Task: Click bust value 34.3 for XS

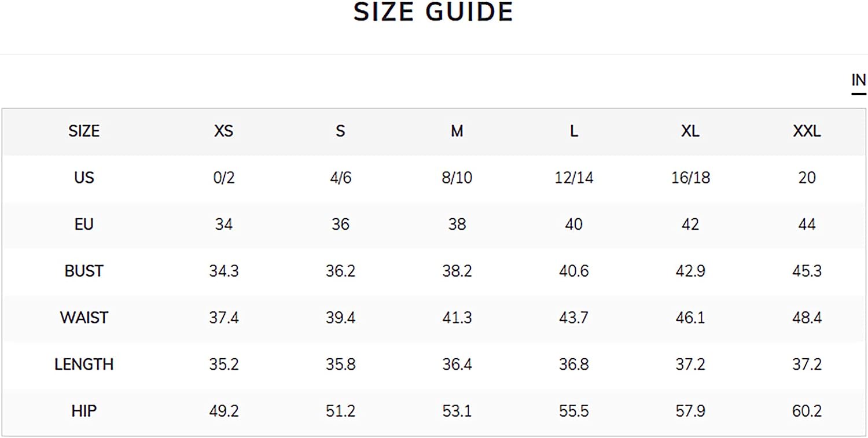Action: pyautogui.click(x=223, y=271)
